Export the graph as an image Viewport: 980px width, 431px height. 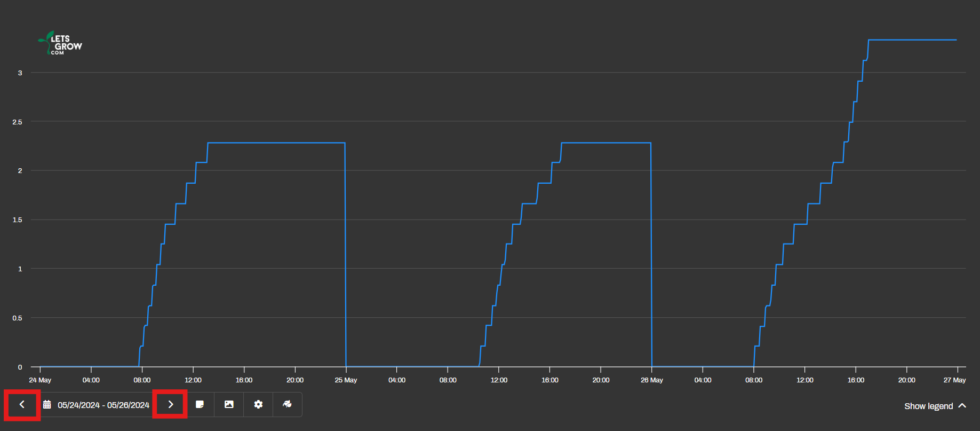point(229,405)
